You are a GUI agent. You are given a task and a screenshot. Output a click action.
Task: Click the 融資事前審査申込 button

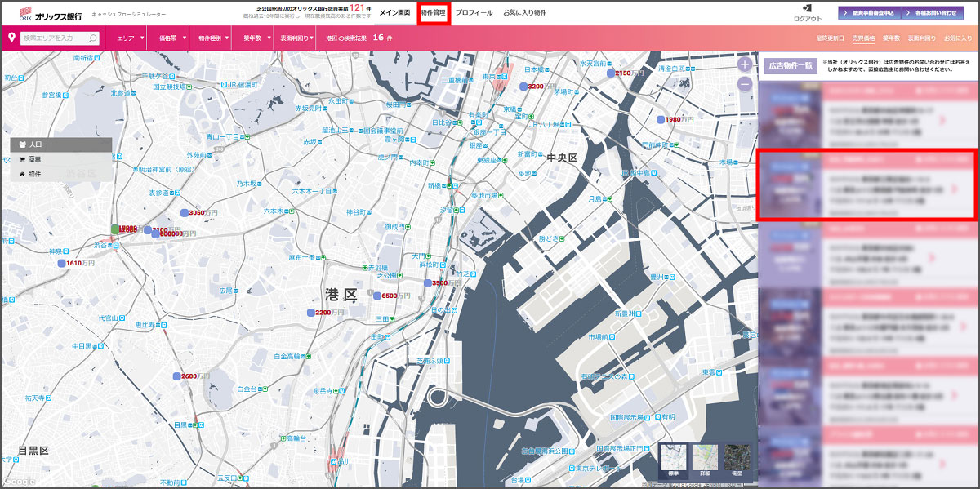[x=871, y=13]
